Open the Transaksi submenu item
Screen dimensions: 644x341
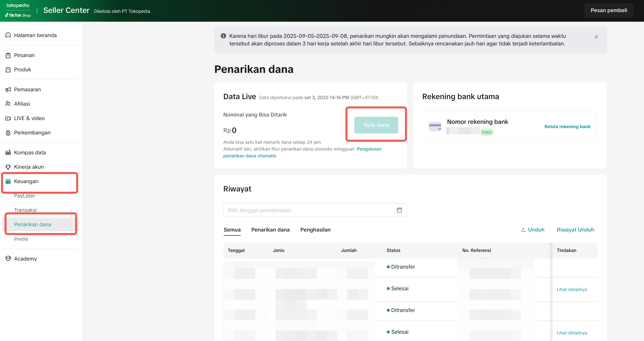(25, 210)
